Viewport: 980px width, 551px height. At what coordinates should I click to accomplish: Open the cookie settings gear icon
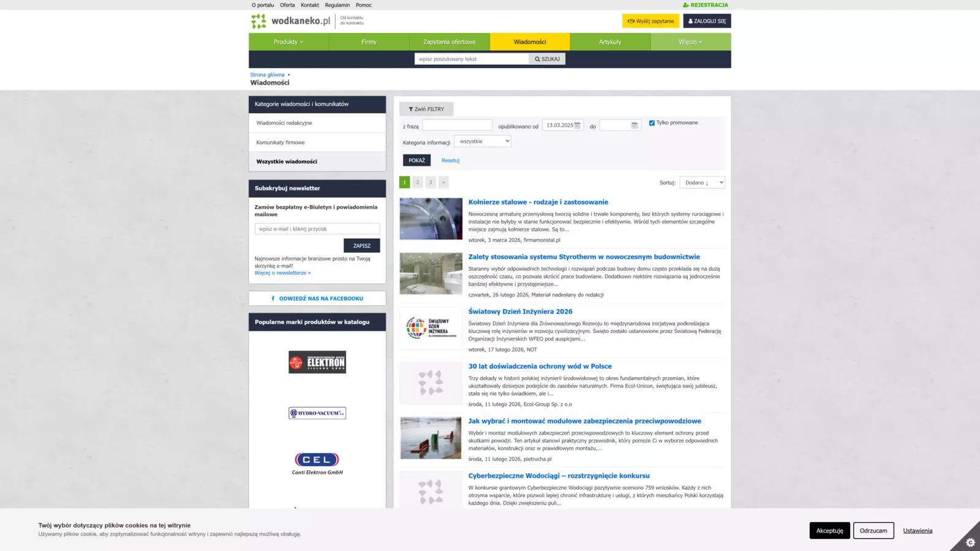(x=970, y=542)
